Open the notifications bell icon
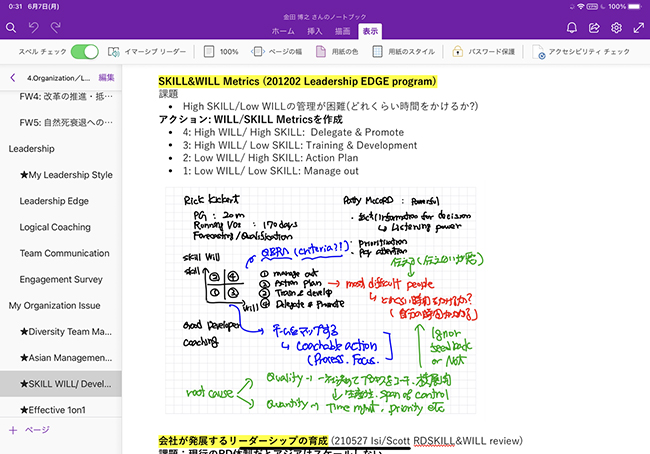 (572, 27)
